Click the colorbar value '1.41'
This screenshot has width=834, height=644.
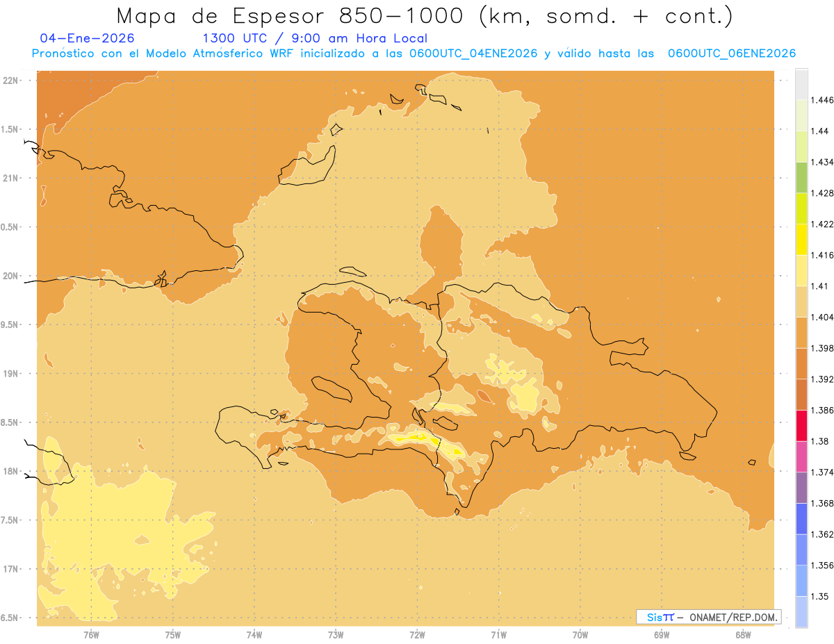pos(819,286)
